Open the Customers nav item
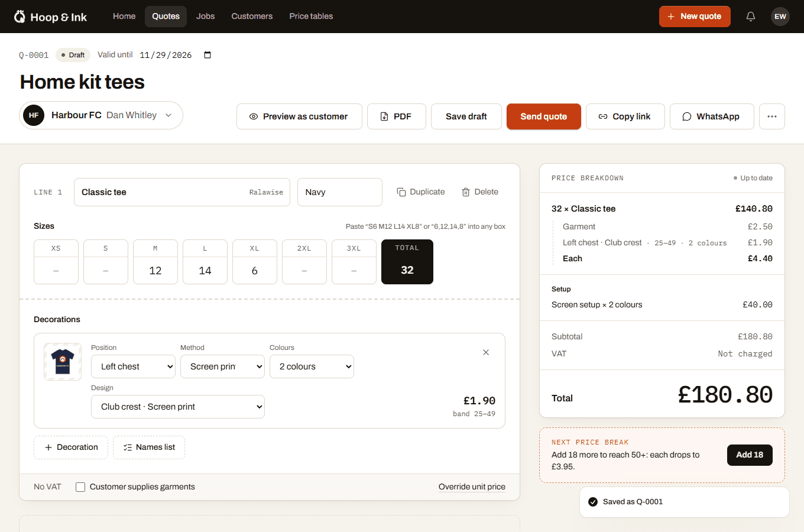 click(252, 17)
